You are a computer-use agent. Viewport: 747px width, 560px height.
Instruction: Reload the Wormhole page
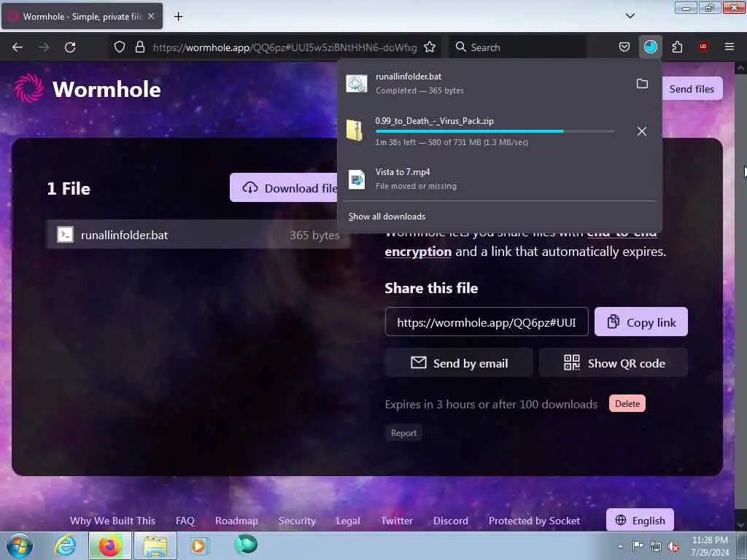click(70, 47)
